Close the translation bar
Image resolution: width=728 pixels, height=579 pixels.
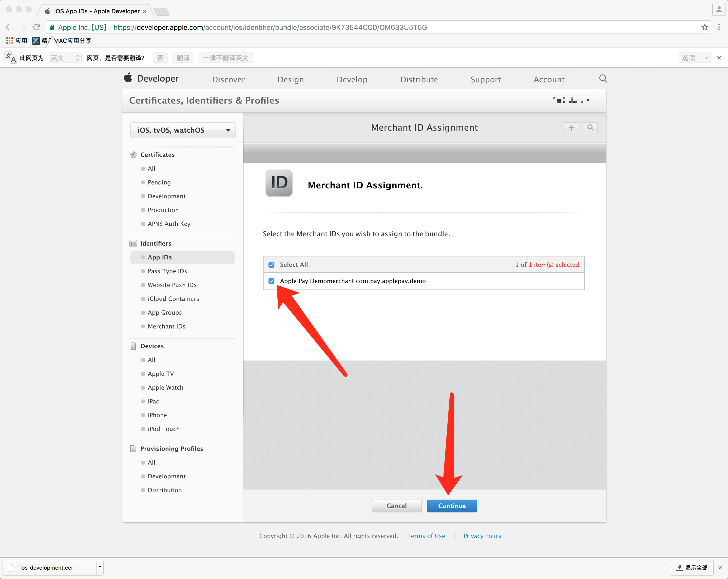[719, 58]
